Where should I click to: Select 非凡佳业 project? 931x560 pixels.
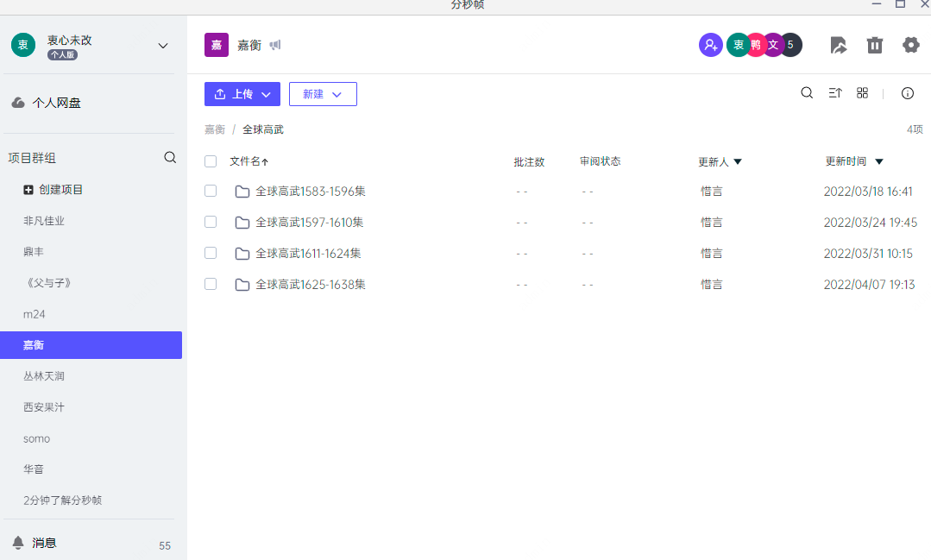pos(44,221)
